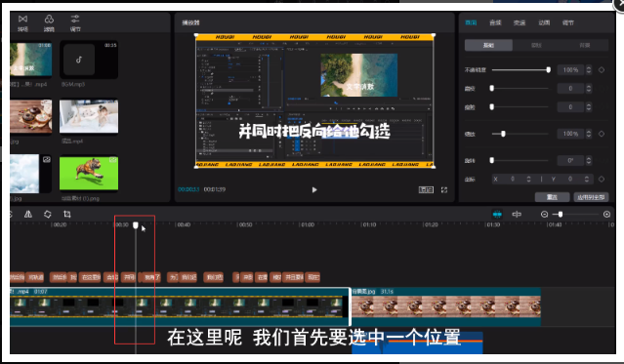This screenshot has height=364, width=624.
Task: Select the rightmost sub-tab in the 画面 panel
Action: point(585,45)
